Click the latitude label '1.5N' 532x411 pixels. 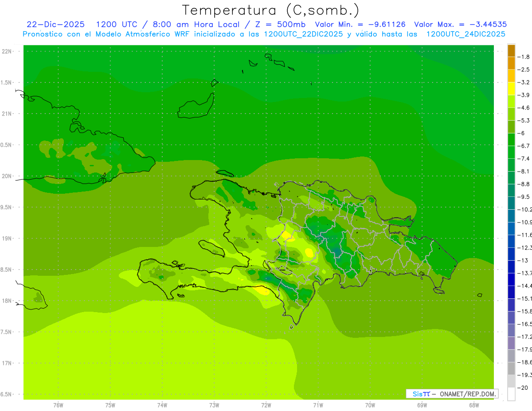[7, 82]
